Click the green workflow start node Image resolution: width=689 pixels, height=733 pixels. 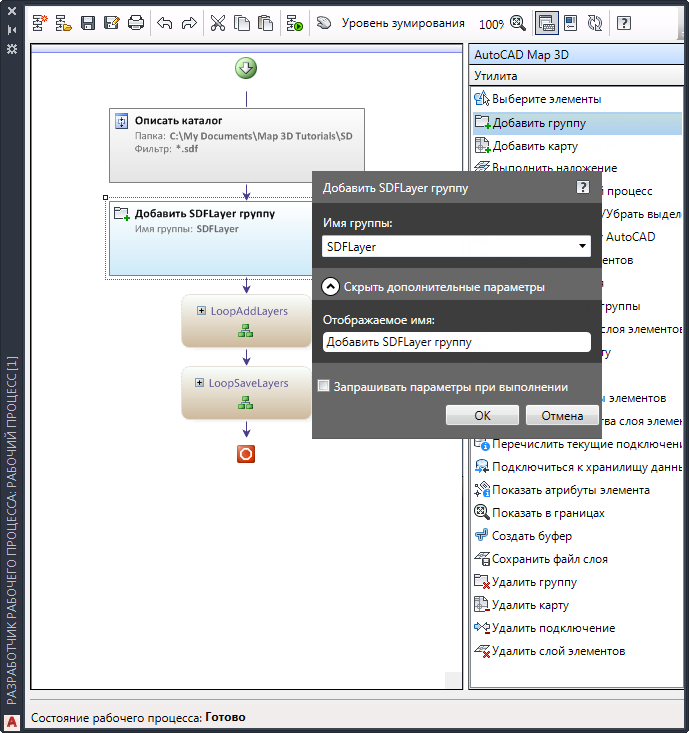click(246, 68)
